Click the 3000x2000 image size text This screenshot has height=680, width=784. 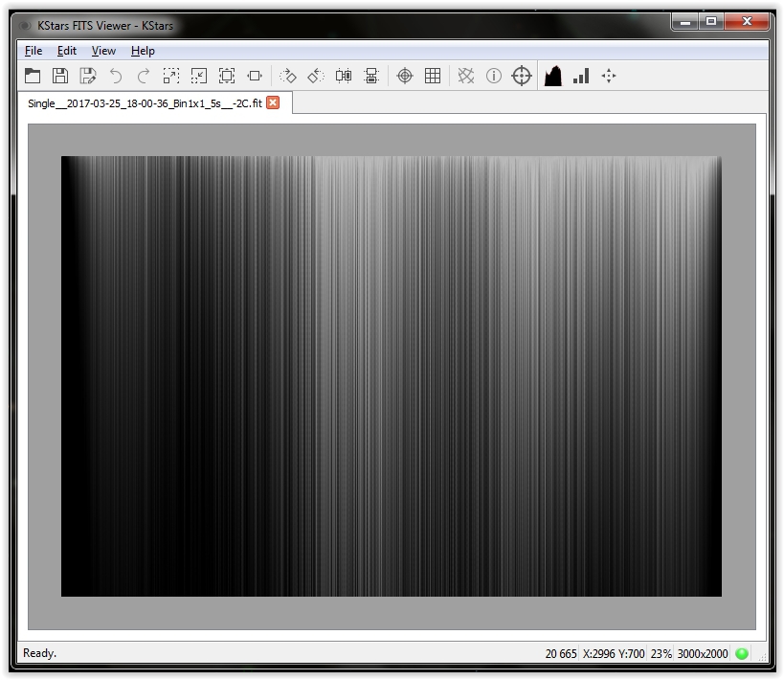tap(703, 653)
